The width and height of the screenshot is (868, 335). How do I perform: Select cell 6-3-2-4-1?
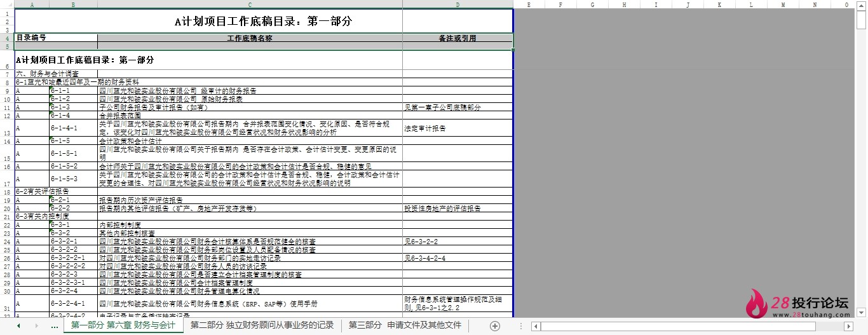point(73,304)
